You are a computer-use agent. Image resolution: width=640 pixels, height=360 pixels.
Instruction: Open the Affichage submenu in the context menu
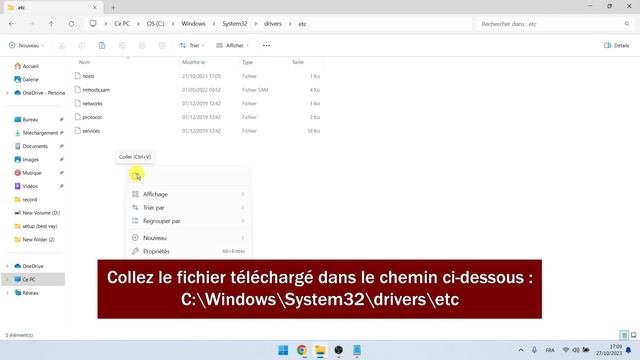click(189, 194)
